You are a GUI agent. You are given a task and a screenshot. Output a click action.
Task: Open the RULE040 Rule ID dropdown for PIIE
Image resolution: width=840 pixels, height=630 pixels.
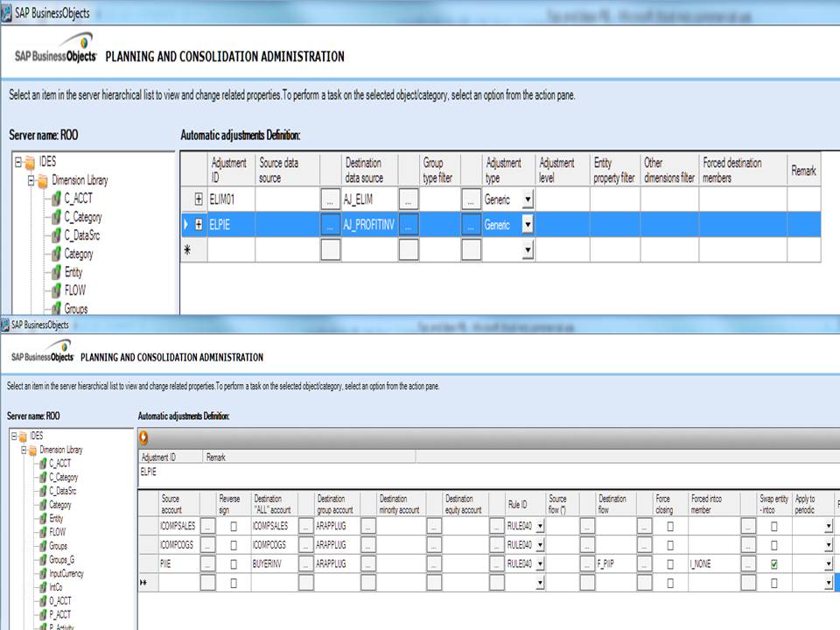pyautogui.click(x=540, y=562)
